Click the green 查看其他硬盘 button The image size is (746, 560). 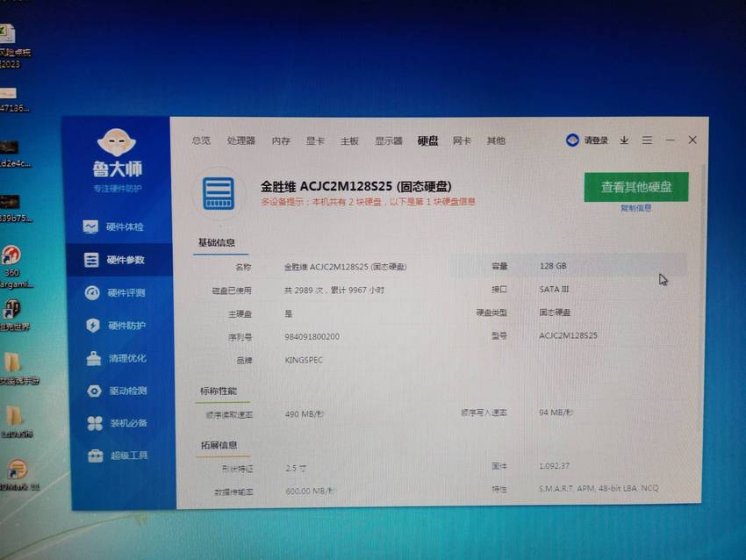tap(636, 186)
